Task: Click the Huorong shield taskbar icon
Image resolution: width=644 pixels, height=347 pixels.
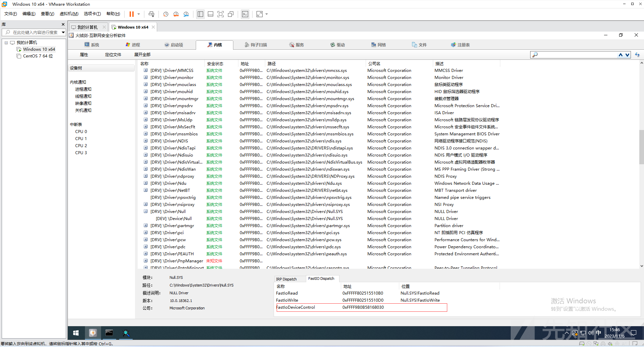Action: [x=93, y=333]
